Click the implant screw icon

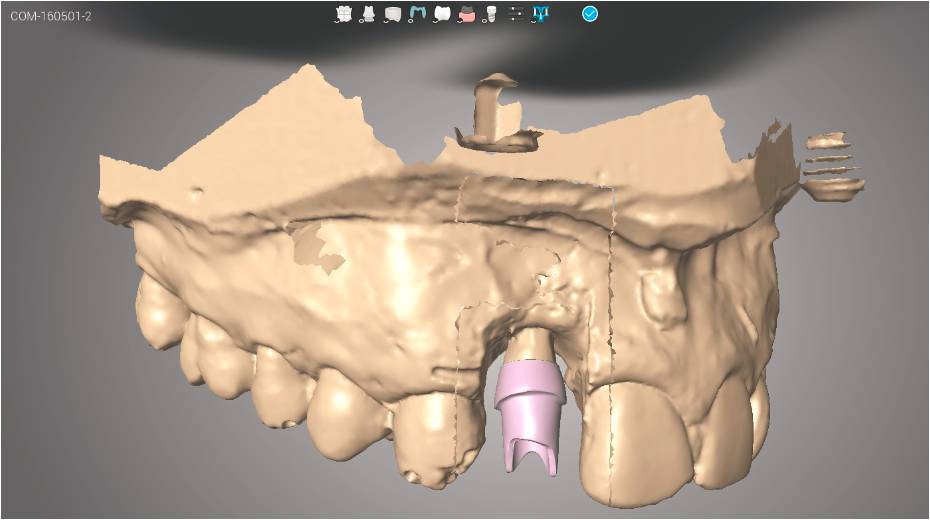490,14
